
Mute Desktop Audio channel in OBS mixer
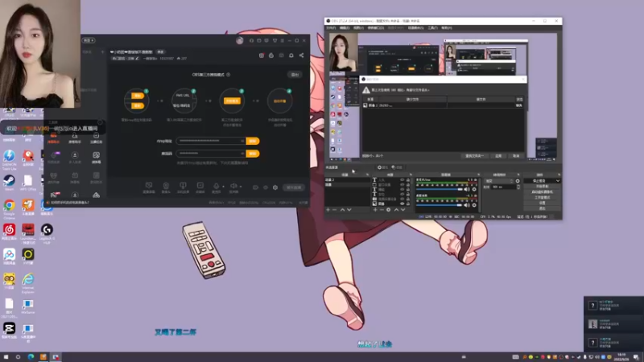[x=467, y=205]
